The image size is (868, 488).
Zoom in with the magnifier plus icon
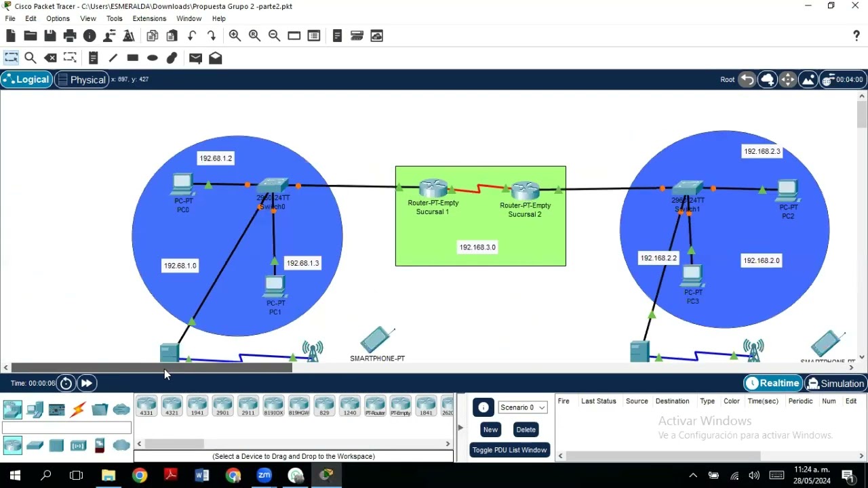point(235,36)
